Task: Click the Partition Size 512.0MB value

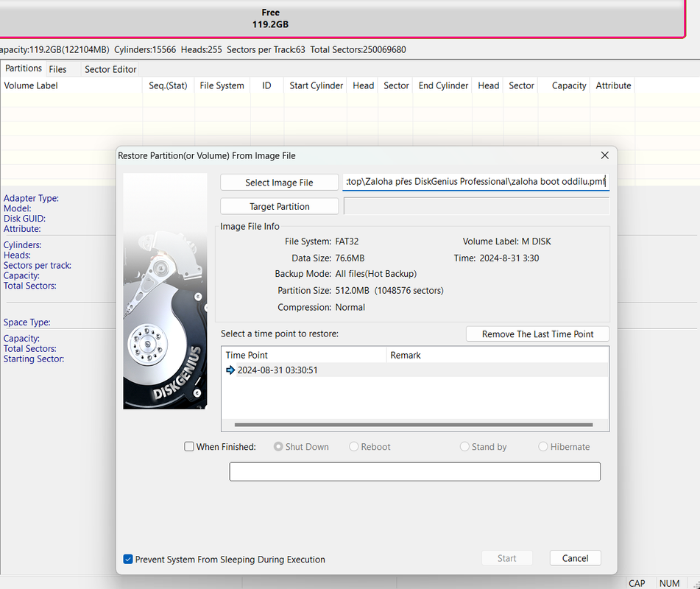Action: tap(389, 290)
